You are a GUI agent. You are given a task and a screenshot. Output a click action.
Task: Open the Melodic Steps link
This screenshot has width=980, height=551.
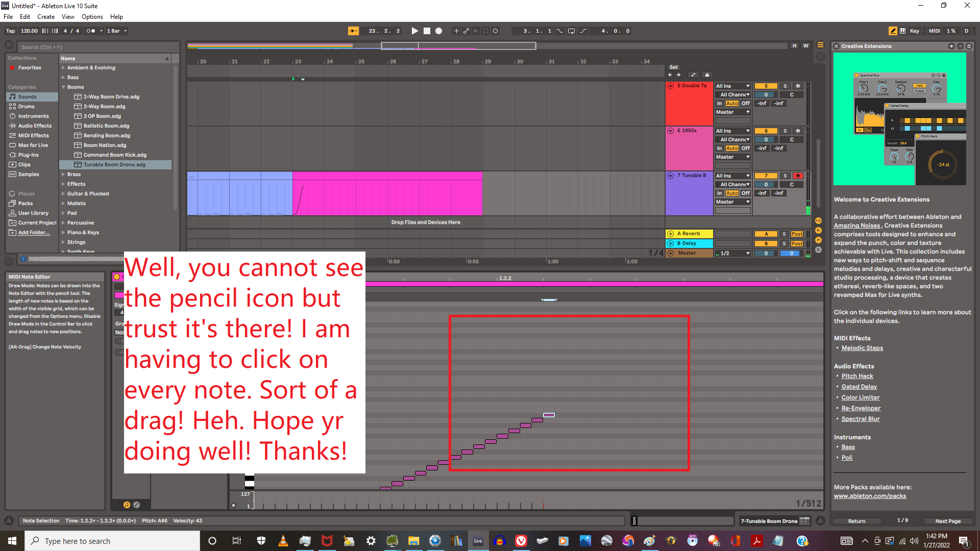tap(862, 348)
